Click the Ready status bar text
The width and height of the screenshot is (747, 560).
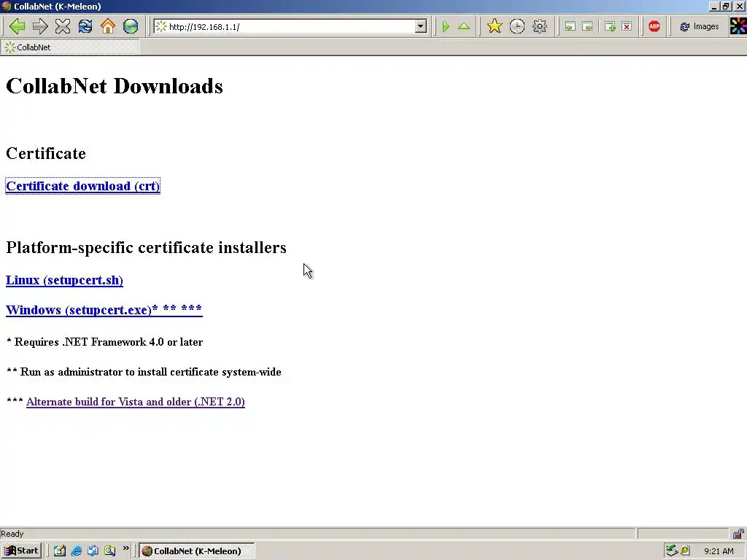point(12,534)
